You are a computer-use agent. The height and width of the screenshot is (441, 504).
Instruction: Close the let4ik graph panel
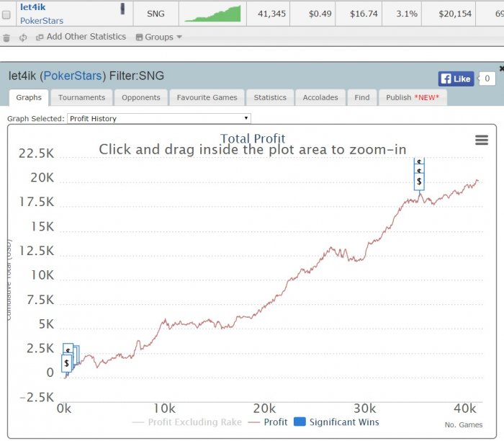coord(501,68)
